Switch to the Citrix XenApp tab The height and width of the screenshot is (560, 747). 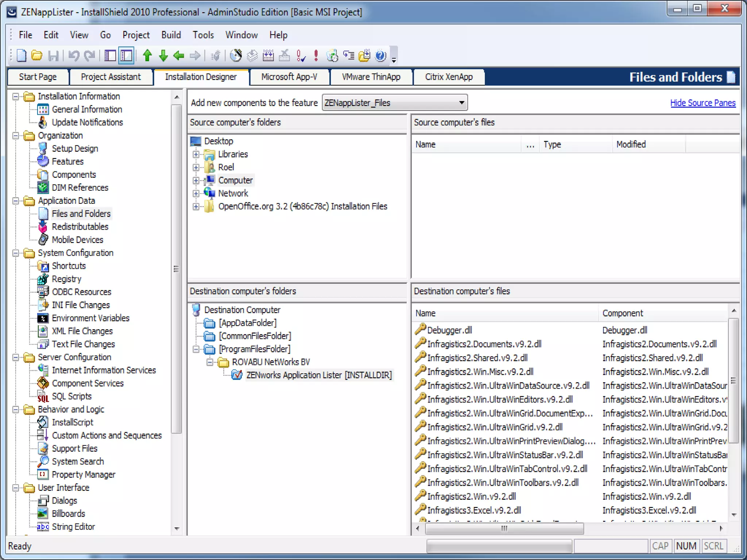pyautogui.click(x=449, y=77)
